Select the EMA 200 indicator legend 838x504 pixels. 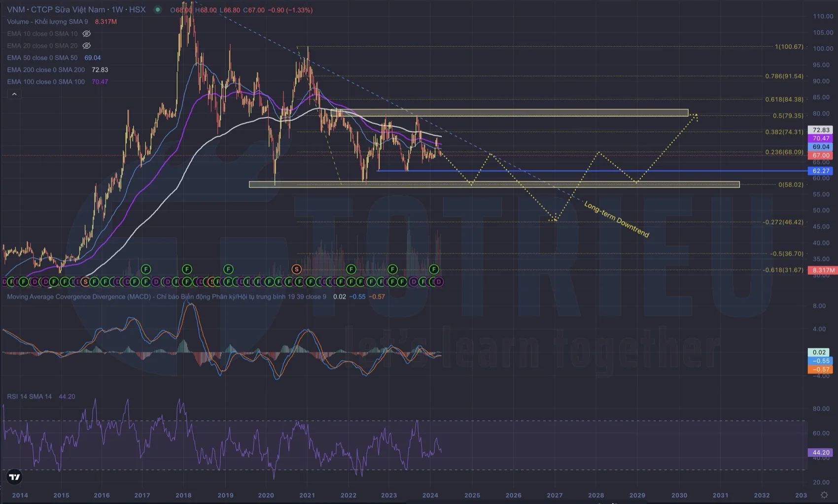(x=46, y=70)
